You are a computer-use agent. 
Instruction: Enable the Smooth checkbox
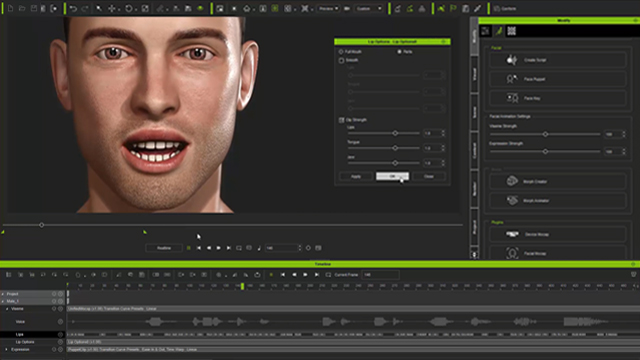(341, 60)
